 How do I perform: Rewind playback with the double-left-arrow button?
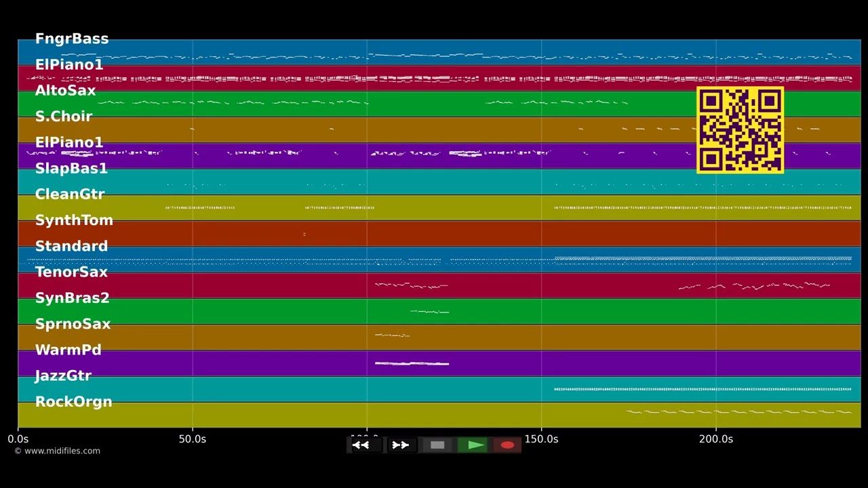pos(365,445)
